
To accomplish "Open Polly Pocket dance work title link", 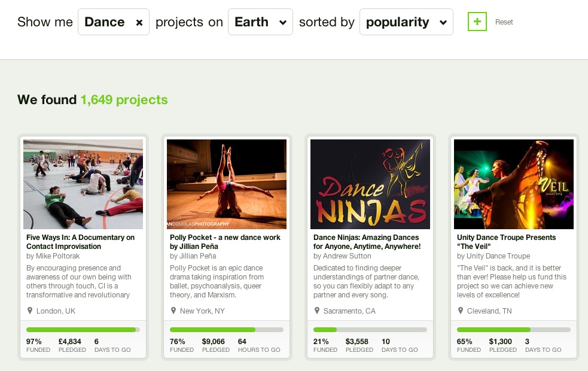I will (x=225, y=242).
